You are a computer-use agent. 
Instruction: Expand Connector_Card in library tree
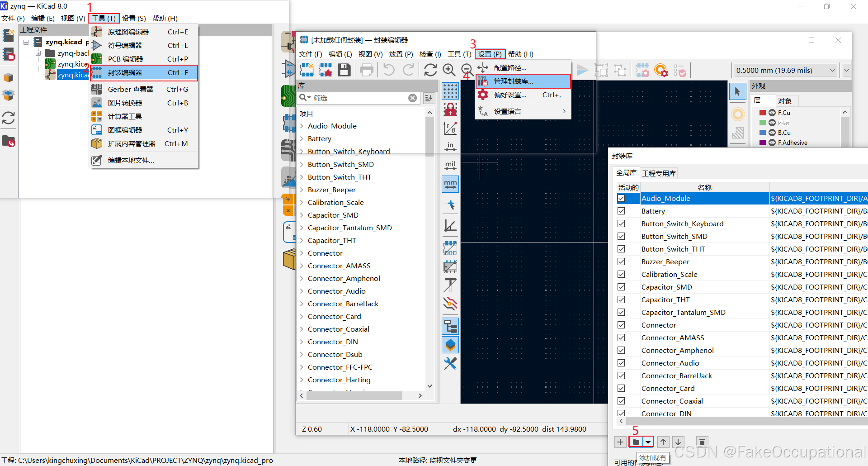(302, 316)
